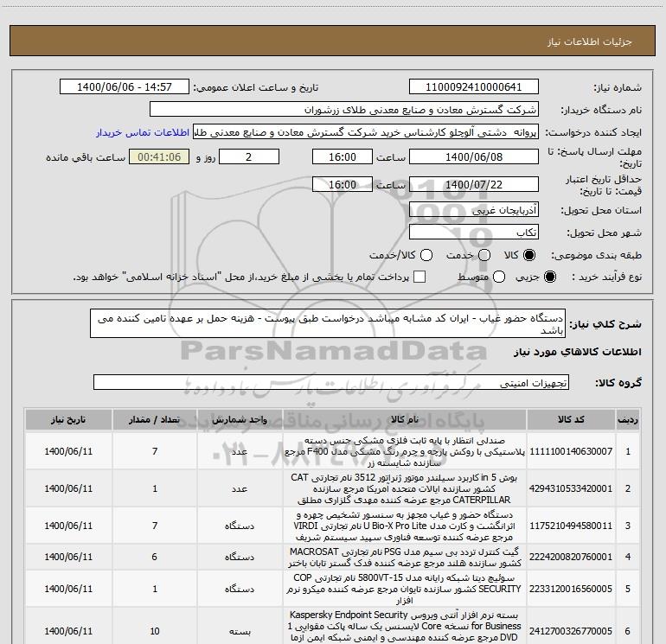
Task: Click product code 1111100140630007
Action: [x=571, y=451]
